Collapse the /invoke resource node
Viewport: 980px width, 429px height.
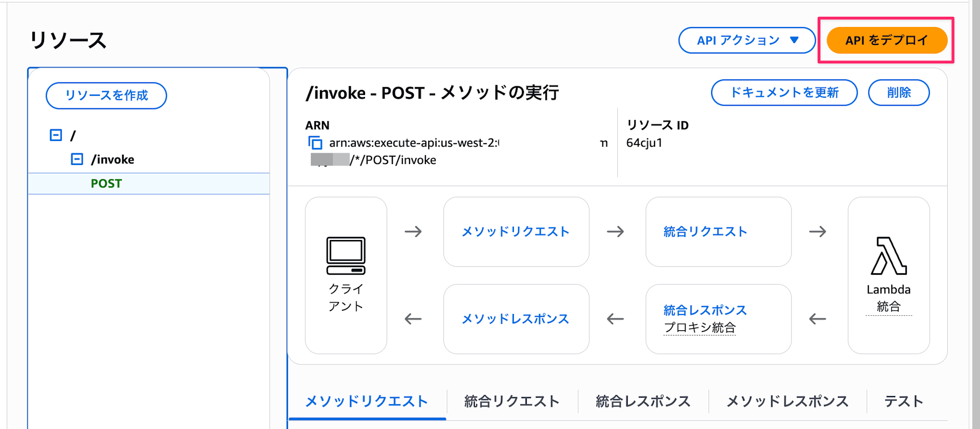pos(77,159)
